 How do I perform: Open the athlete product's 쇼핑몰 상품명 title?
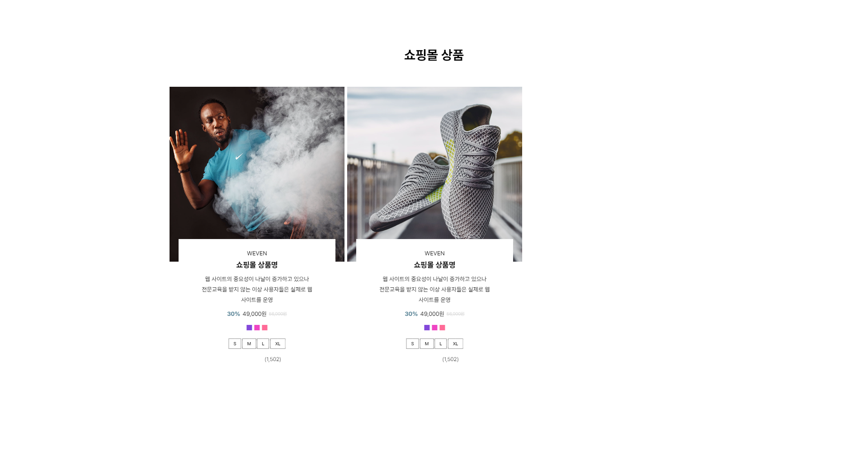pyautogui.click(x=257, y=265)
